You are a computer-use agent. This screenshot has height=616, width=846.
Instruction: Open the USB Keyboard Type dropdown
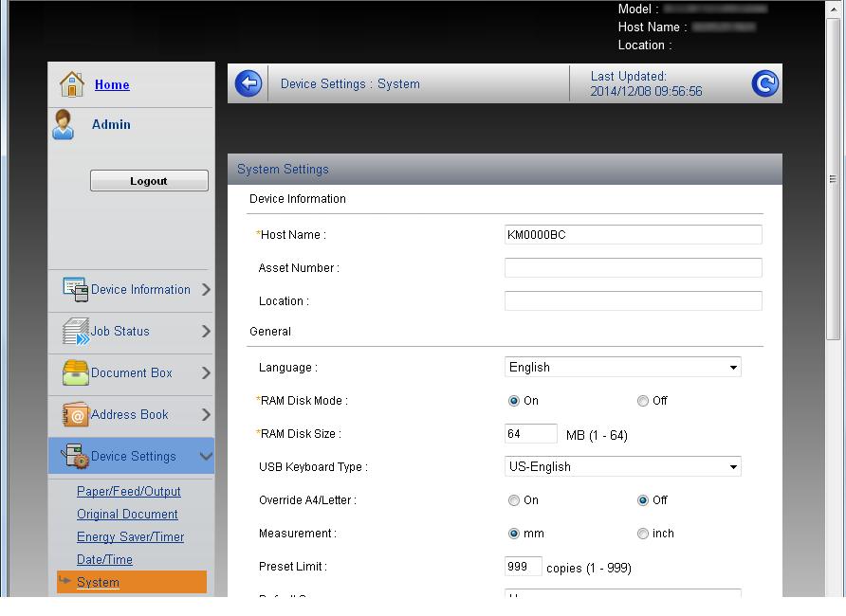[x=622, y=466]
